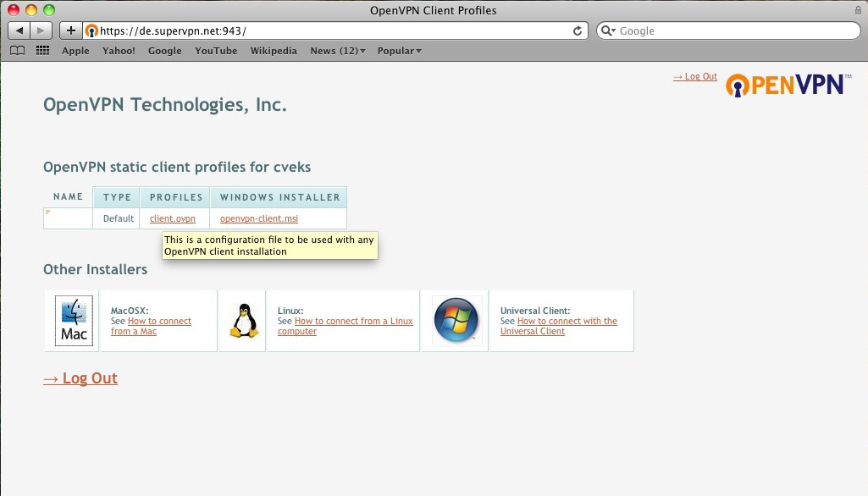
Task: Click the Linux penguin icon
Action: pyautogui.click(x=244, y=321)
